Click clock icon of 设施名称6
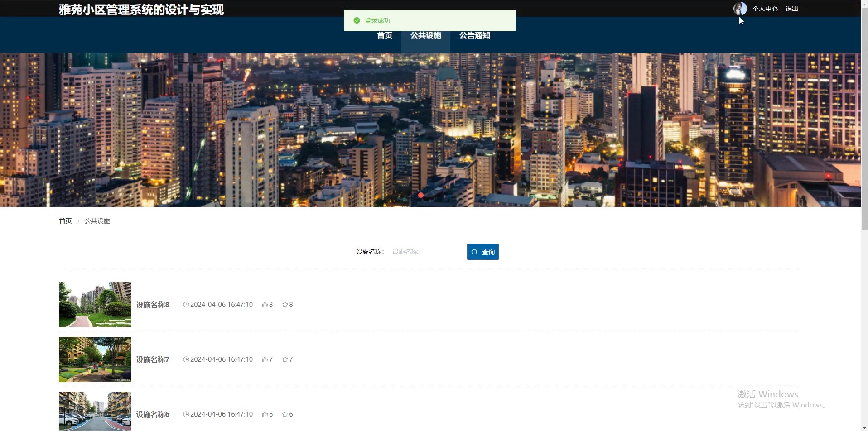868x431 pixels. 186,414
